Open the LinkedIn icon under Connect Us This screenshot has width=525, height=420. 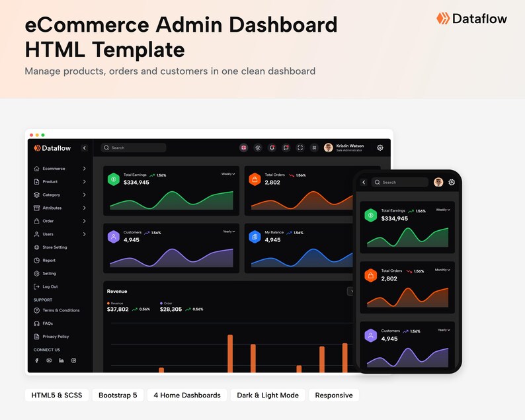61,360
